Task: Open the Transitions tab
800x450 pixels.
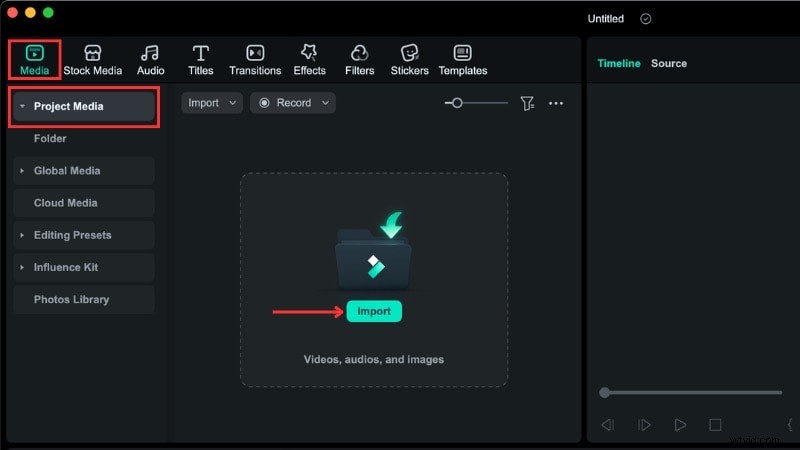Action: point(255,60)
